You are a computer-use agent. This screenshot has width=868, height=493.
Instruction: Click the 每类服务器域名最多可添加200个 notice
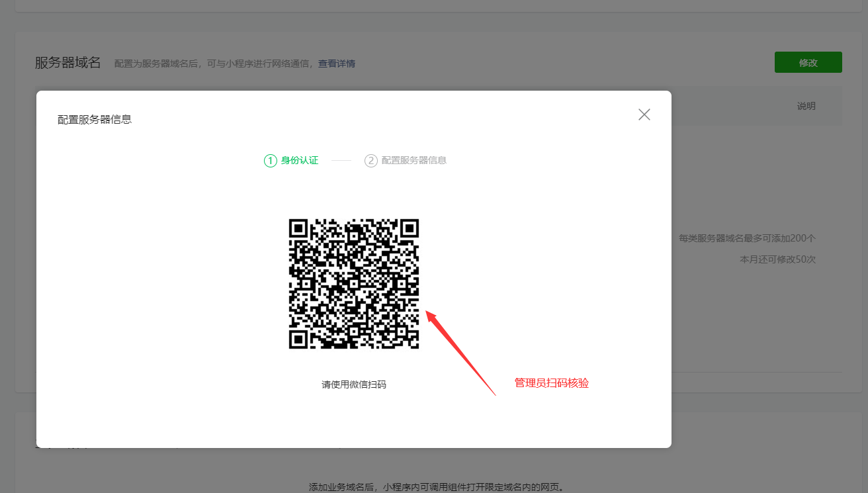(x=747, y=238)
